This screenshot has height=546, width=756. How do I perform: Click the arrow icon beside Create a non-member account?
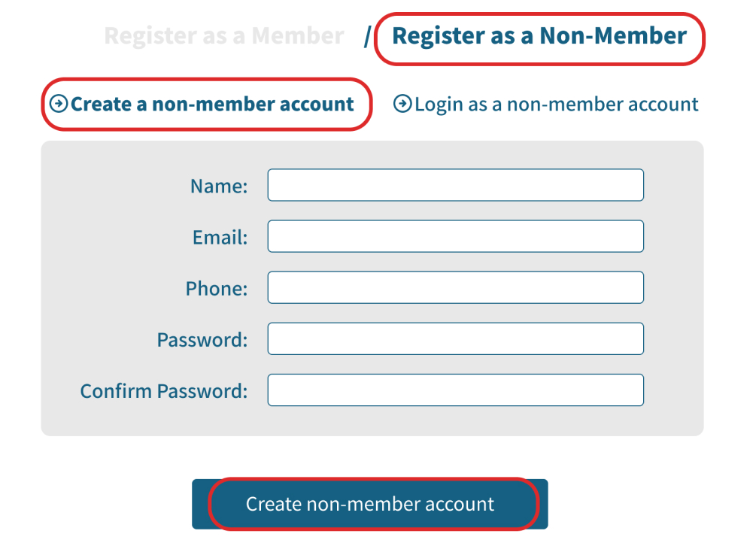pos(59,104)
